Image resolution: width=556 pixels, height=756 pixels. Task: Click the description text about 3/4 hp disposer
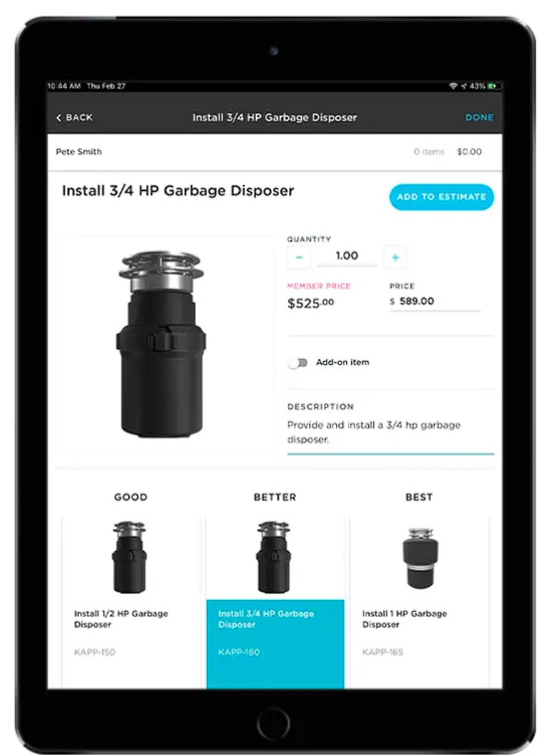tap(374, 432)
